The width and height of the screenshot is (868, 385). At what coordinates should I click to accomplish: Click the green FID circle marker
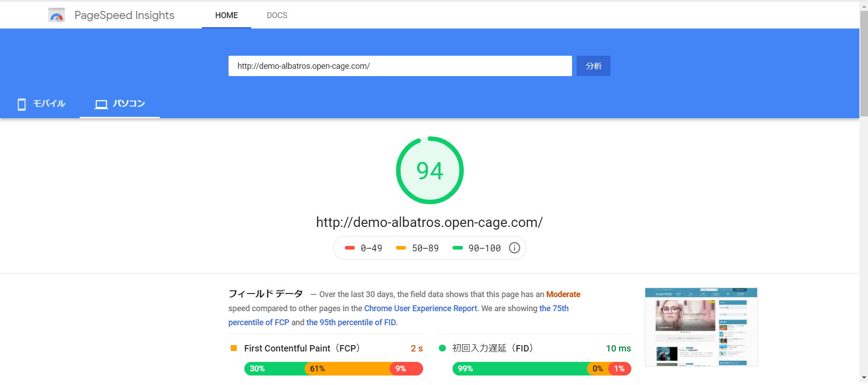pos(443,348)
